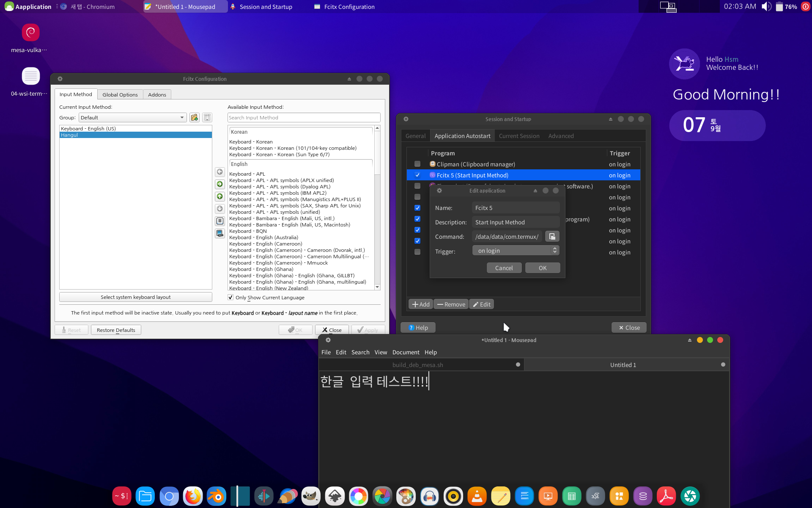Open Audacity headphones icon in the dock
This screenshot has width=812, height=508.
pos(430,496)
